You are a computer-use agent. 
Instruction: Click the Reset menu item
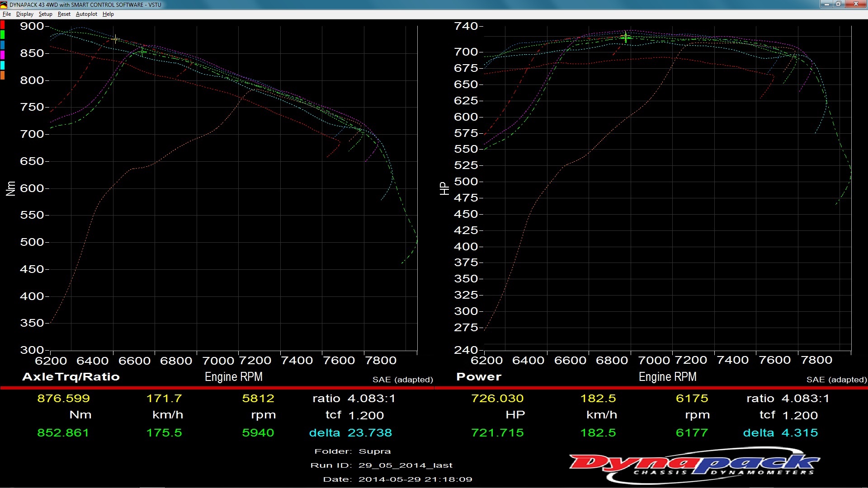pos(64,14)
